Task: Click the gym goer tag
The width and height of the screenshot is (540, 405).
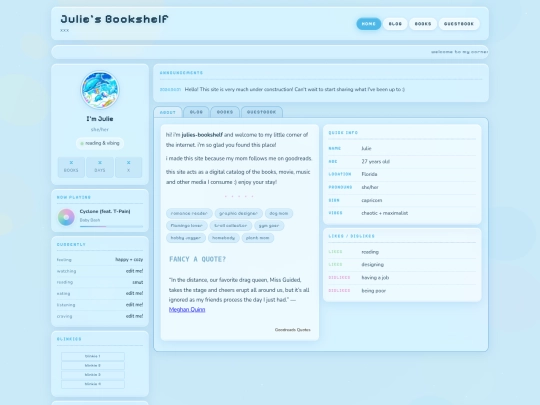Action: pyautogui.click(x=269, y=226)
